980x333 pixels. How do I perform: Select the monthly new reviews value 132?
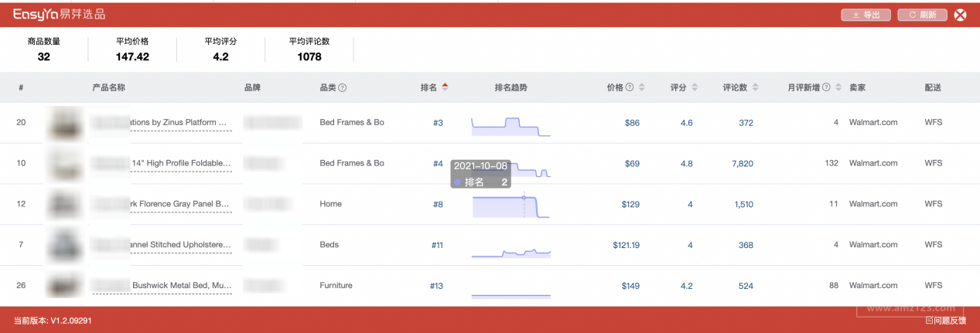click(831, 163)
